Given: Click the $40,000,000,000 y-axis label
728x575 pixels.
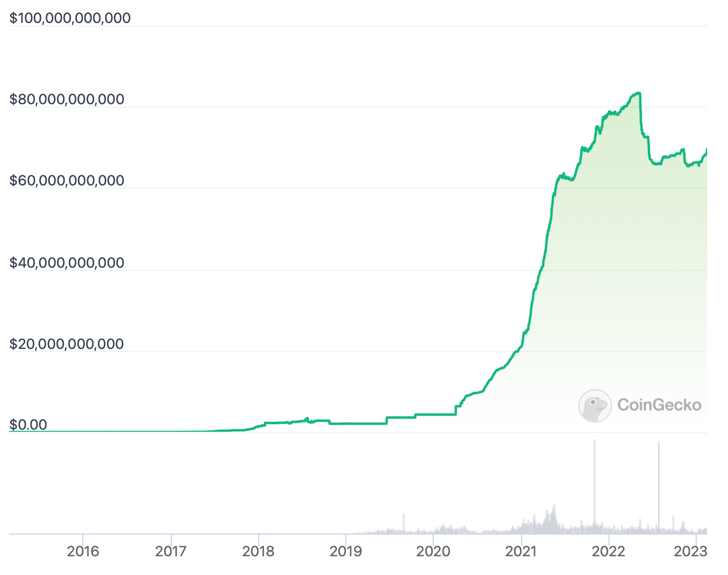Looking at the screenshot, I should click(x=67, y=263).
